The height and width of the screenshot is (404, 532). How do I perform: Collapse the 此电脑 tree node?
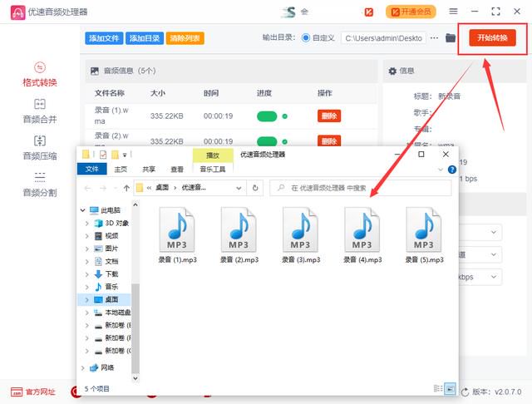[x=82, y=210]
